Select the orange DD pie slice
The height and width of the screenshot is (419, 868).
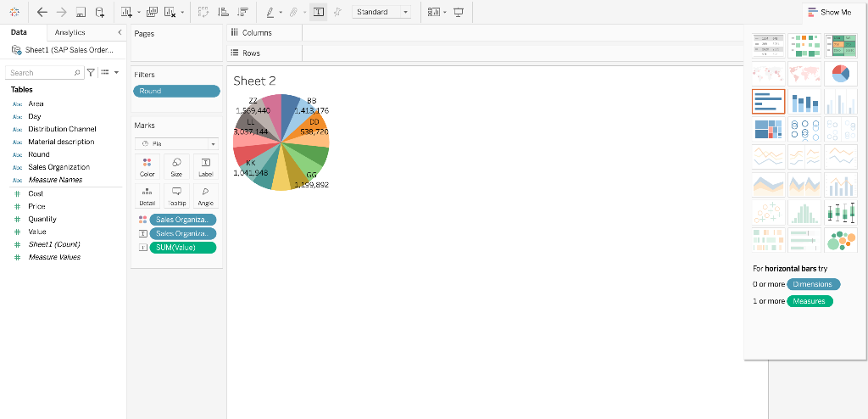pyautogui.click(x=310, y=127)
